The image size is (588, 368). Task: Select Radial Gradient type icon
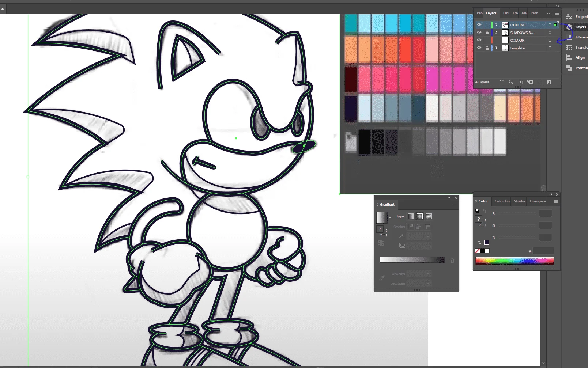click(420, 216)
